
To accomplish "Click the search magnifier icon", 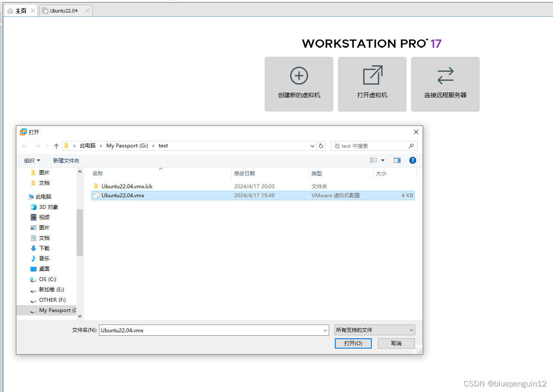I will click(411, 146).
